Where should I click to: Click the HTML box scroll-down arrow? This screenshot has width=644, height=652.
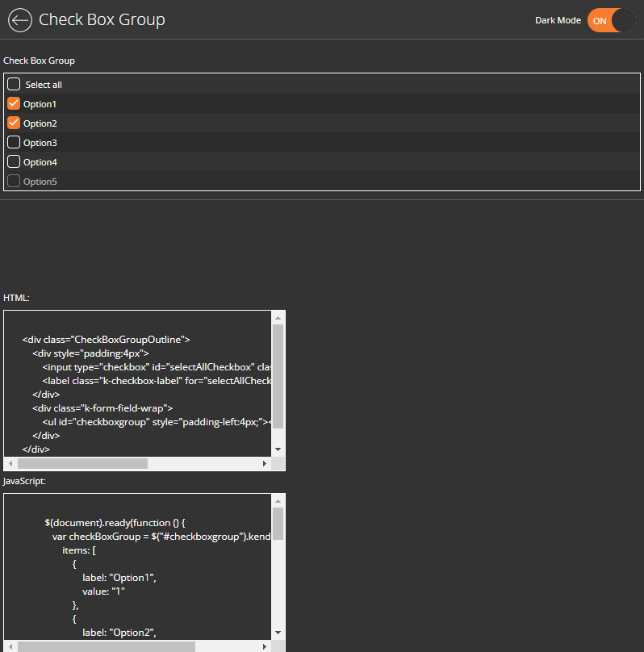point(278,449)
